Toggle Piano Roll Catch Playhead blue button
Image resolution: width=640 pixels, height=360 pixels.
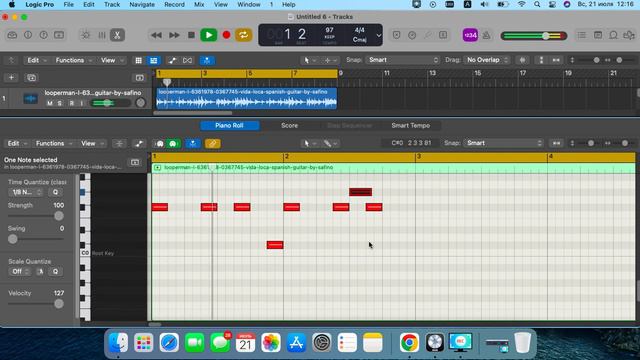point(193,144)
